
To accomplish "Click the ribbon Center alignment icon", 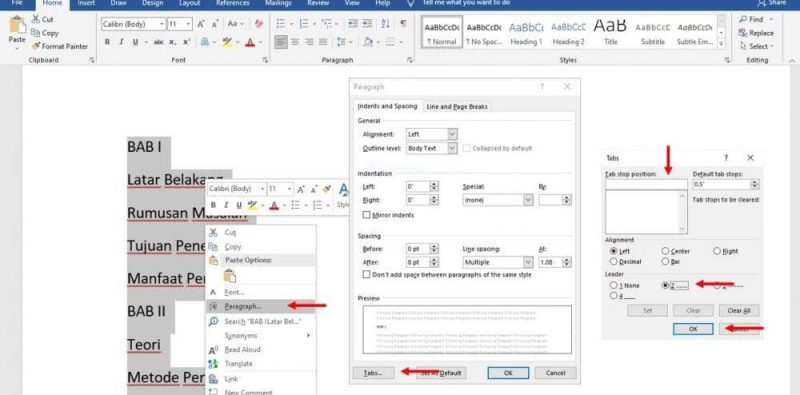I will click(x=295, y=42).
